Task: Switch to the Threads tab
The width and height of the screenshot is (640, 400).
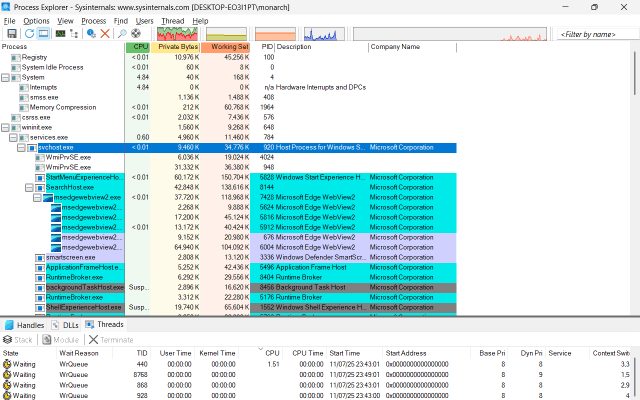Action: 104,325
